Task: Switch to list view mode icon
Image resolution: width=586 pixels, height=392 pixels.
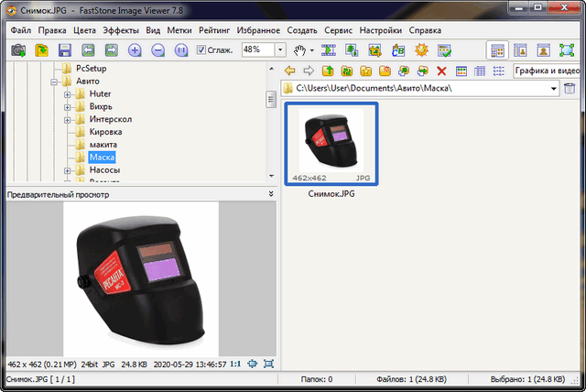Action: 498,71
